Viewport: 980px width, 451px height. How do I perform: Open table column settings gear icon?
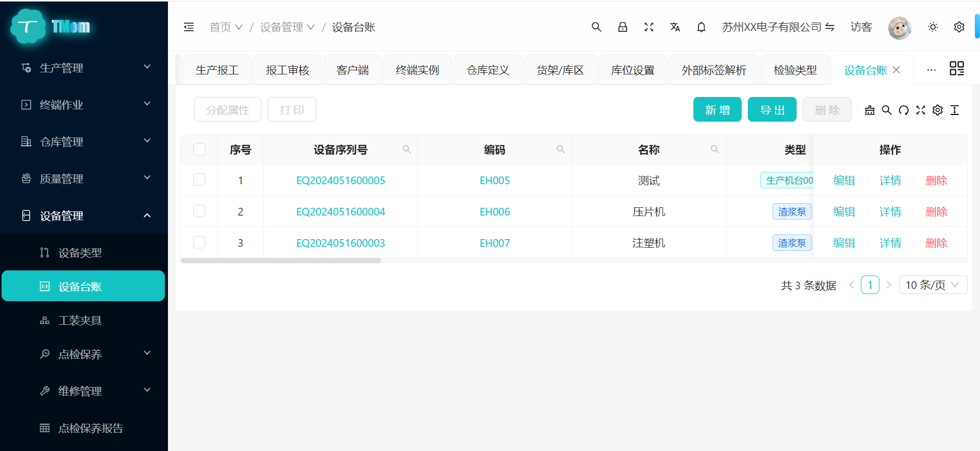pos(937,110)
